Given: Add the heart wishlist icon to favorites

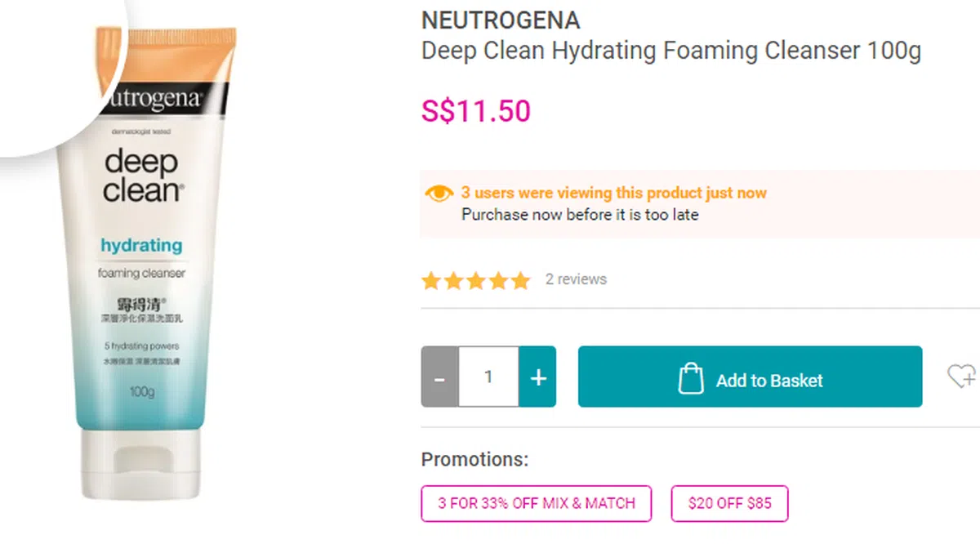Looking at the screenshot, I should pyautogui.click(x=960, y=377).
